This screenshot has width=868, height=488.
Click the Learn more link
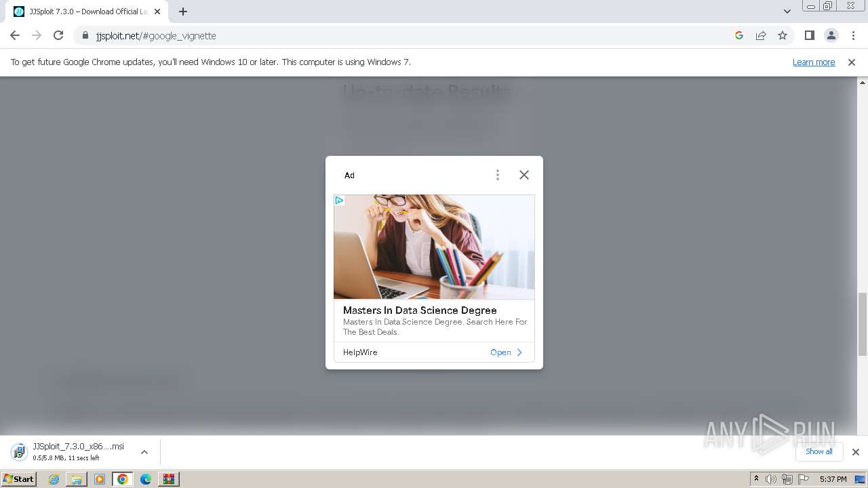pos(814,62)
